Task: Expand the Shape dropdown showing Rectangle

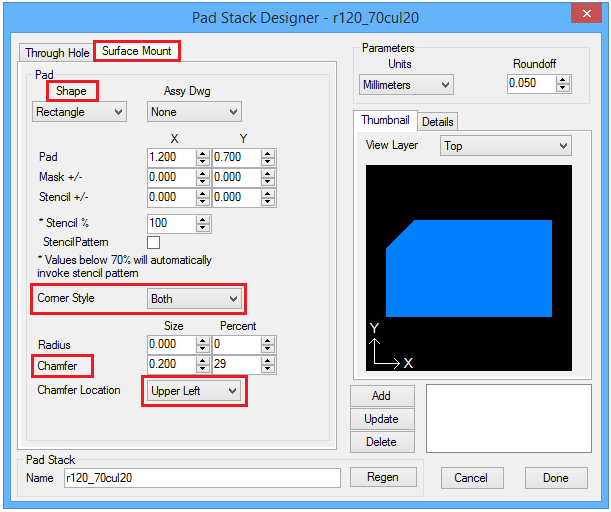Action: click(x=79, y=112)
